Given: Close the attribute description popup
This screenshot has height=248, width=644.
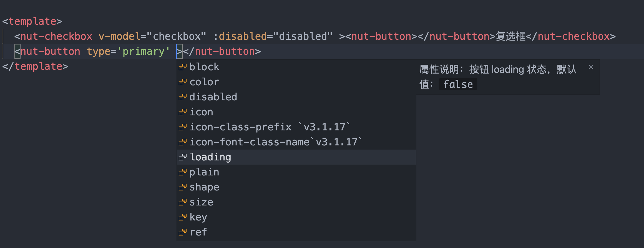Looking at the screenshot, I should 591,67.
